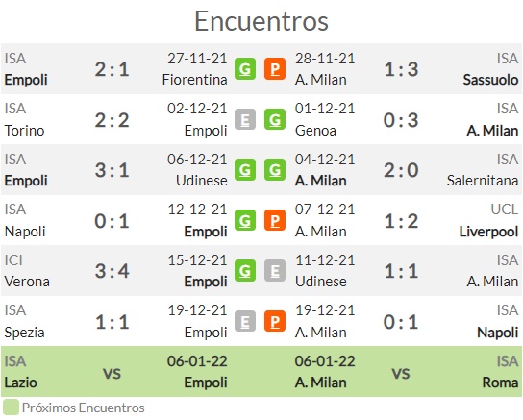This screenshot has width=523, height=420.
Task: Click green G badge for Milan vs Salernitana
Action: (275, 170)
